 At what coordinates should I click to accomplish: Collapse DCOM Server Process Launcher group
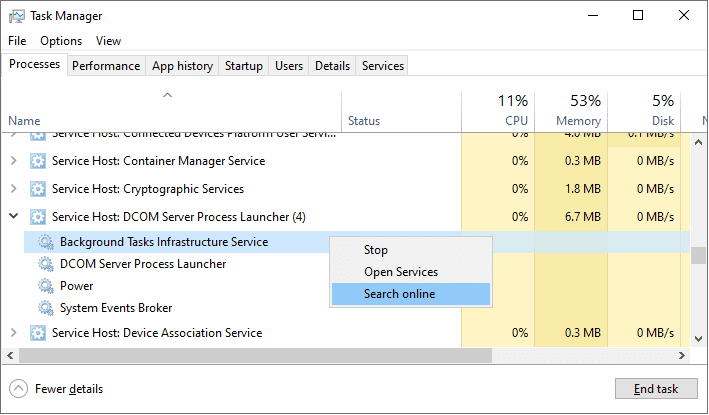click(x=13, y=217)
